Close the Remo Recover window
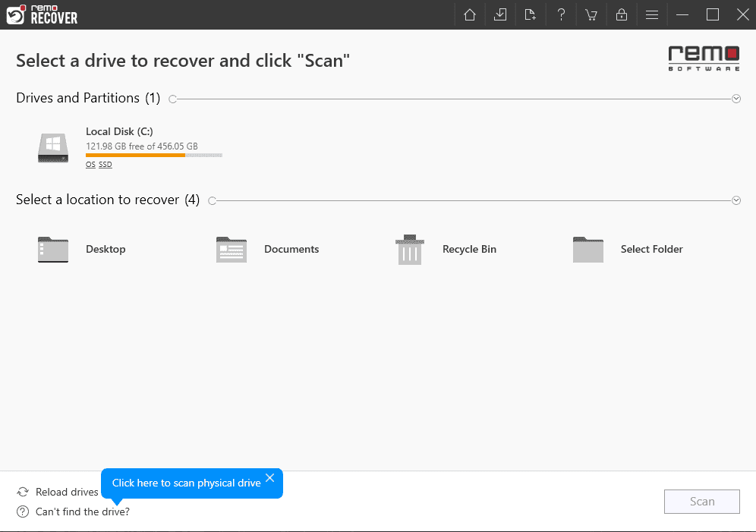 [743, 15]
